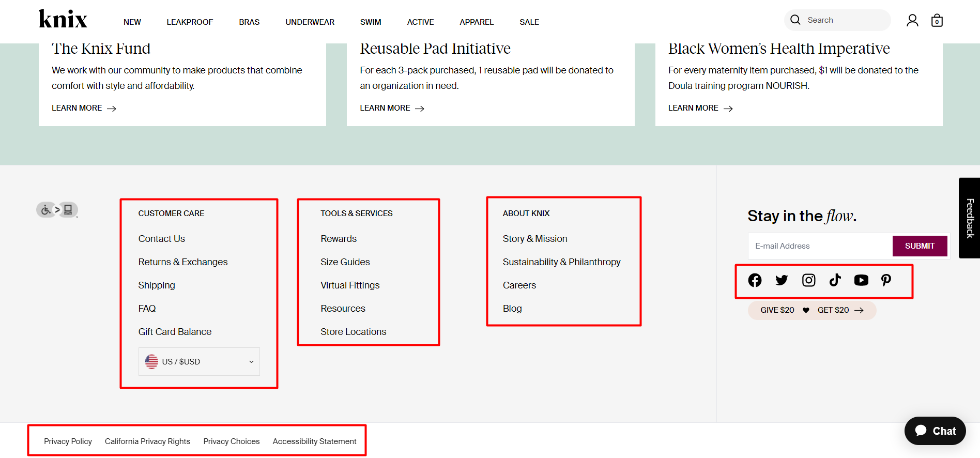Open the account profile icon
Image resolution: width=980 pixels, height=458 pixels.
[912, 20]
